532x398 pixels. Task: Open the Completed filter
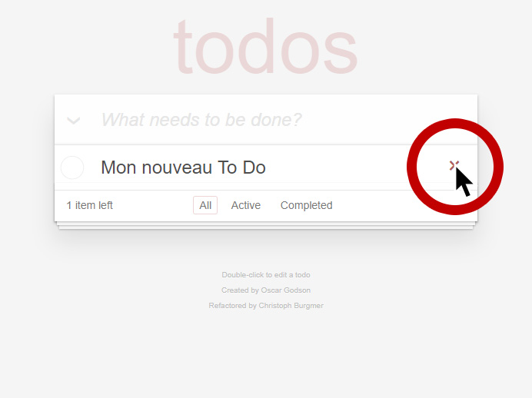click(x=307, y=205)
